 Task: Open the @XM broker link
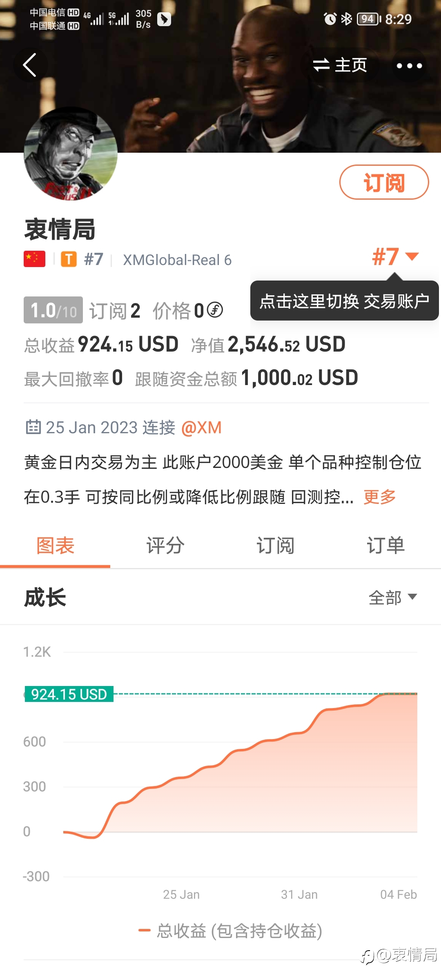tap(201, 428)
